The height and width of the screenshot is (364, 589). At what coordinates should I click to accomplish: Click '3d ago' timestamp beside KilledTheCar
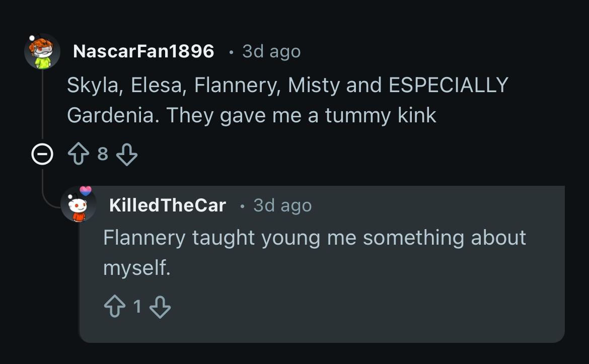pos(282,205)
